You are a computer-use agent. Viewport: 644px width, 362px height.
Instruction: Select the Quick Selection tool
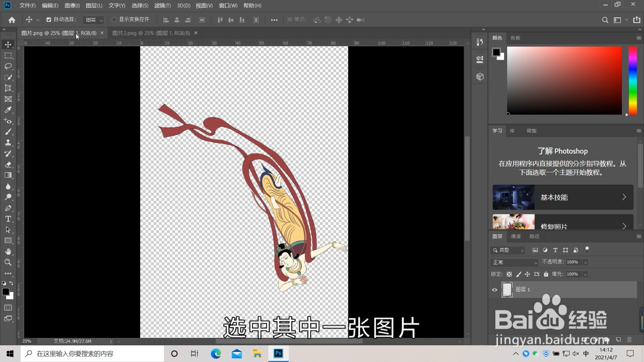tap(8, 77)
